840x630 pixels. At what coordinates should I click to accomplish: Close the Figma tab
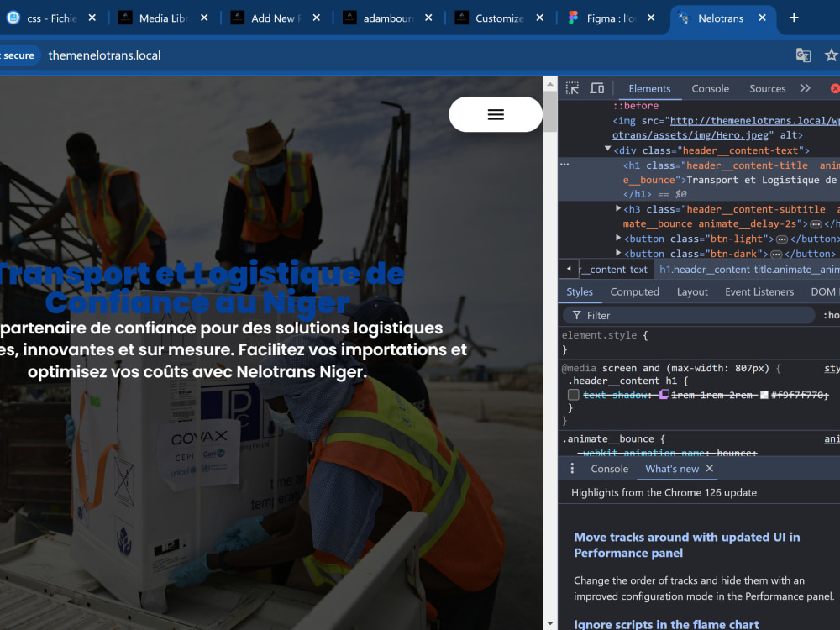click(651, 18)
